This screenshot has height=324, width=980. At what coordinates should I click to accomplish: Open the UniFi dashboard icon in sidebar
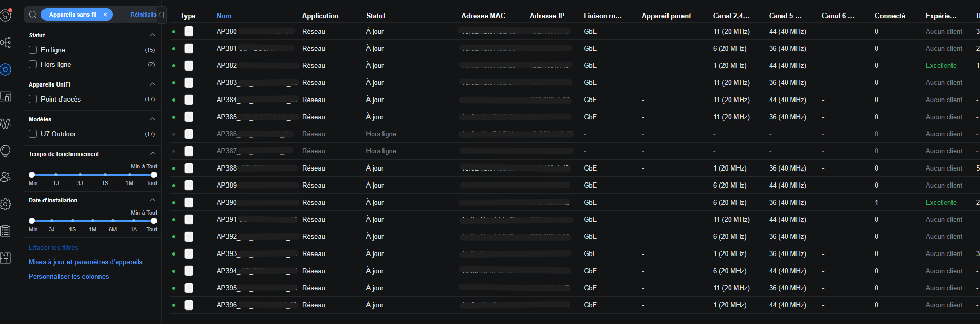coord(5,15)
